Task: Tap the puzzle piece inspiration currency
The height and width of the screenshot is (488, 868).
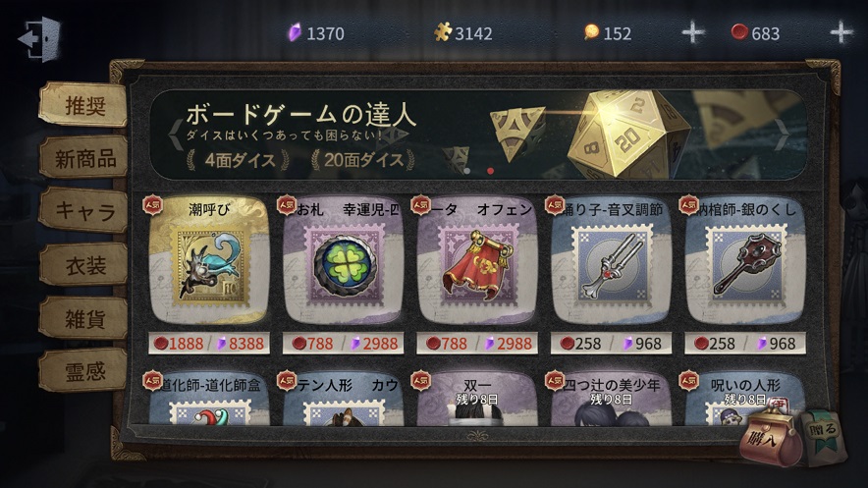Action: tap(463, 33)
